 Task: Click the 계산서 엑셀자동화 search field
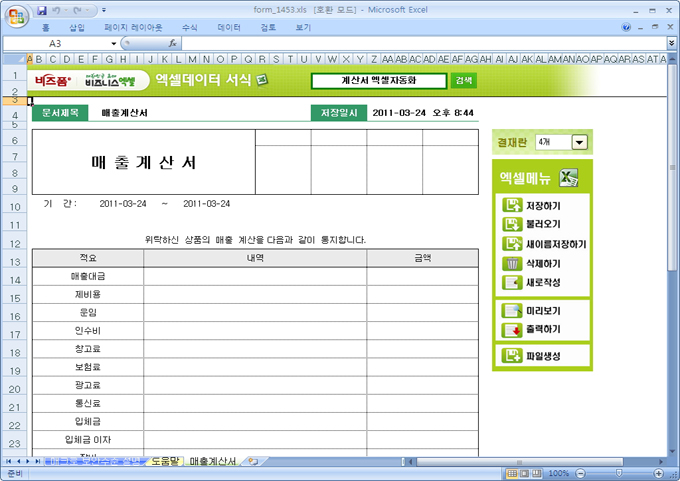pos(379,81)
